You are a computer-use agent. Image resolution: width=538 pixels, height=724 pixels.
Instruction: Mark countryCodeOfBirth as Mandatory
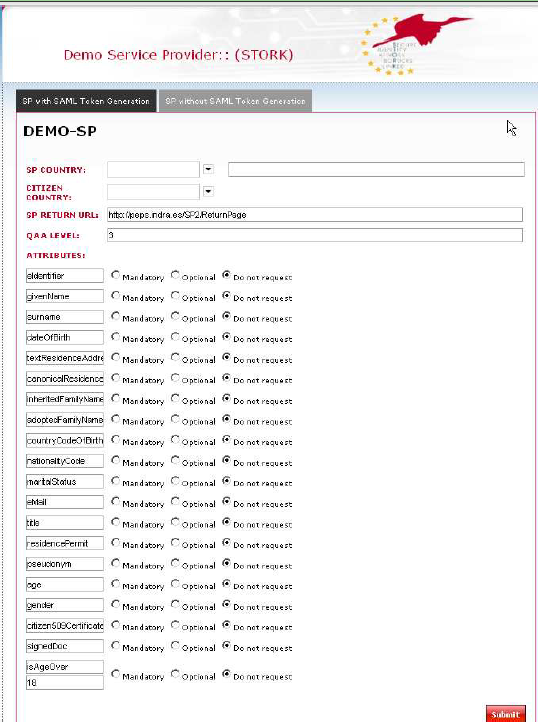point(115,440)
